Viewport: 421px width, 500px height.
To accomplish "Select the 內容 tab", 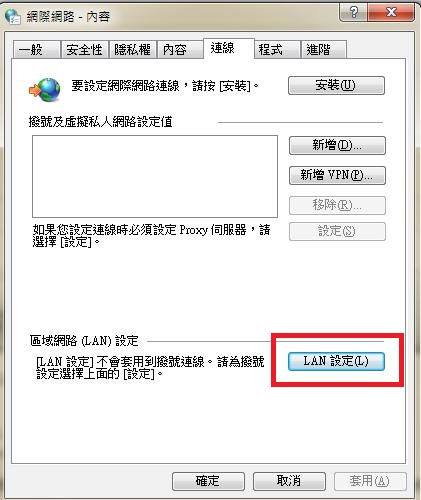I will click(x=180, y=50).
